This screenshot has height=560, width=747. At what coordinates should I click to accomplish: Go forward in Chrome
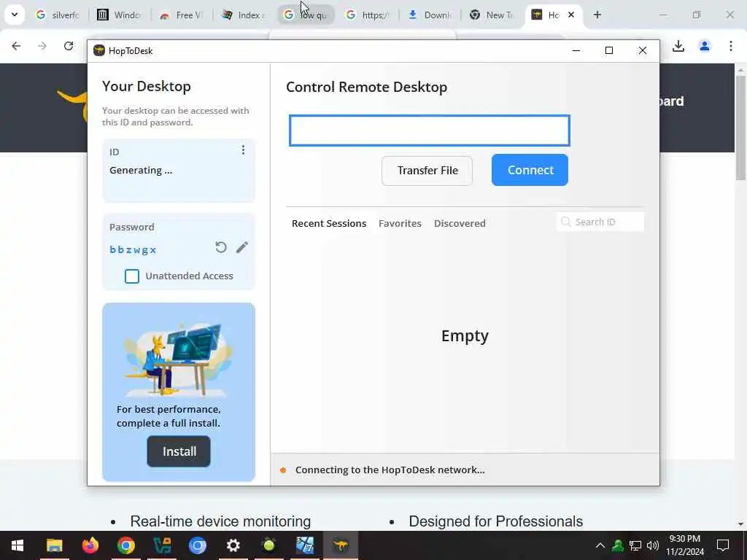(42, 46)
